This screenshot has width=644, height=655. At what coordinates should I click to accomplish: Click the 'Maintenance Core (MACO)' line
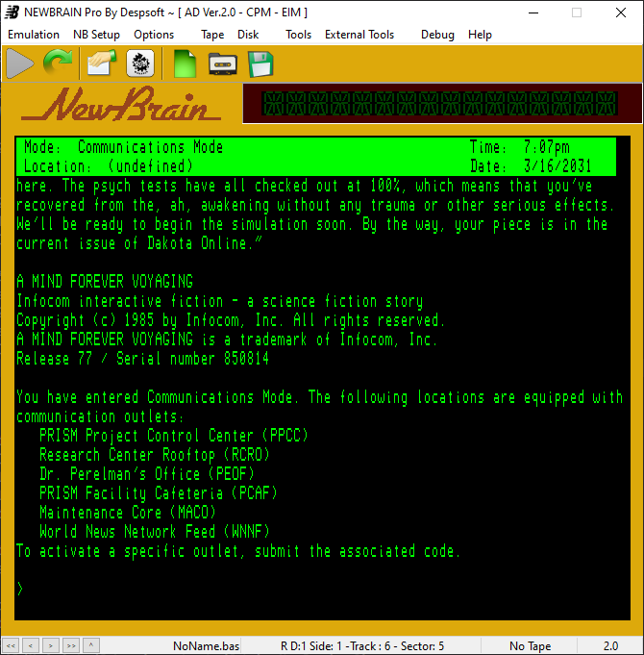128,513
